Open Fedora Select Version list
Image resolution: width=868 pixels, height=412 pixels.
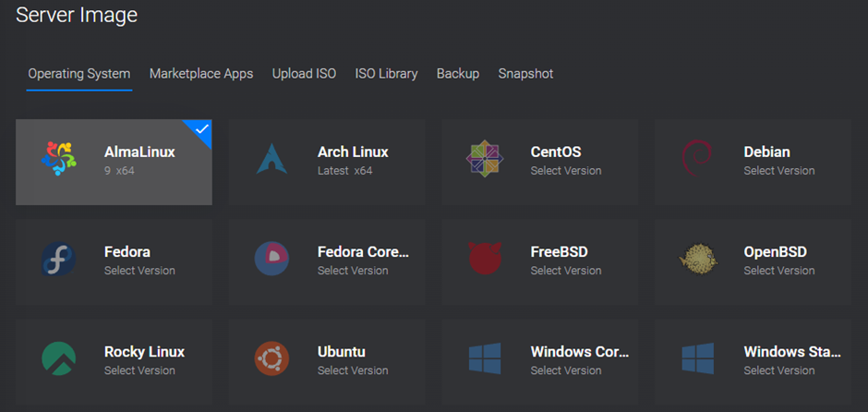139,271
